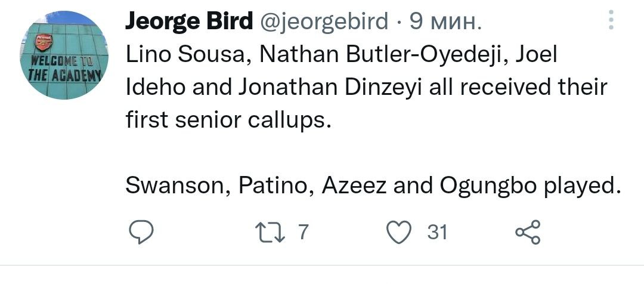Click the Arsenal crest inside the avatar
The width and height of the screenshot is (644, 284).
(x=44, y=43)
